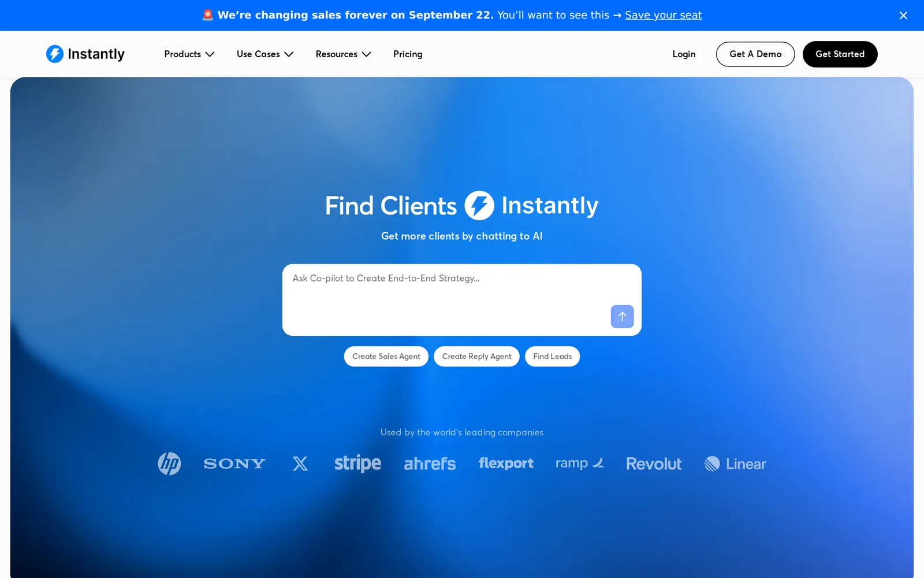The height and width of the screenshot is (578, 924).
Task: Select the Find Leads suggestion
Action: coord(552,357)
